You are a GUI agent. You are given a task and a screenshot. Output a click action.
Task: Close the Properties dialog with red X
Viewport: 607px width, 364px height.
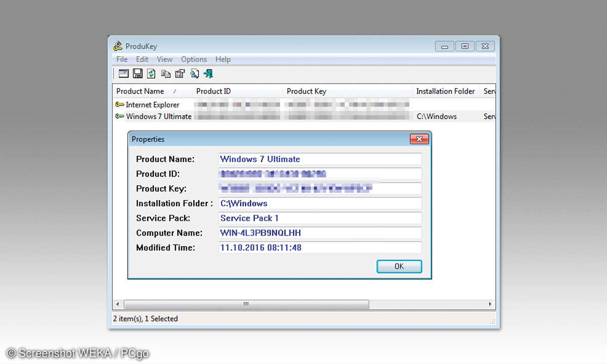419,139
